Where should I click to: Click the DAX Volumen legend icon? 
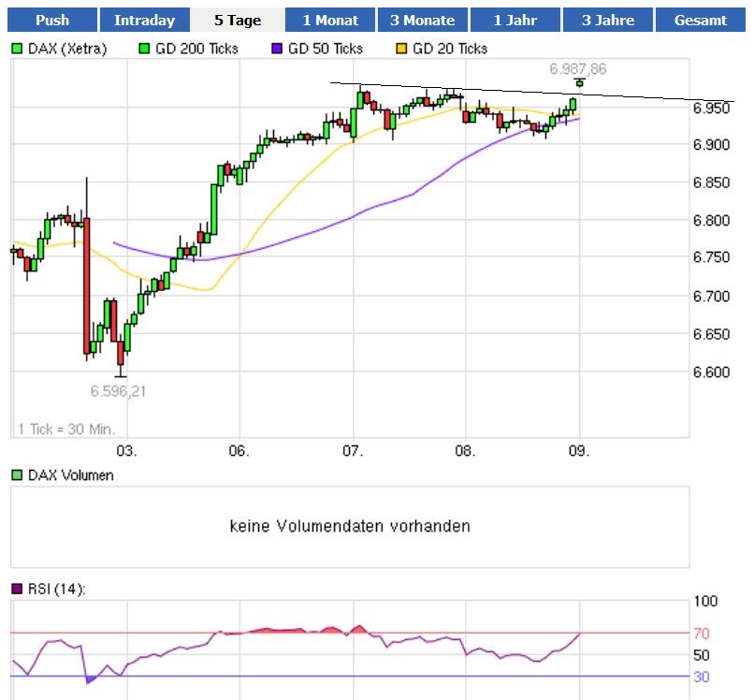pyautogui.click(x=15, y=475)
